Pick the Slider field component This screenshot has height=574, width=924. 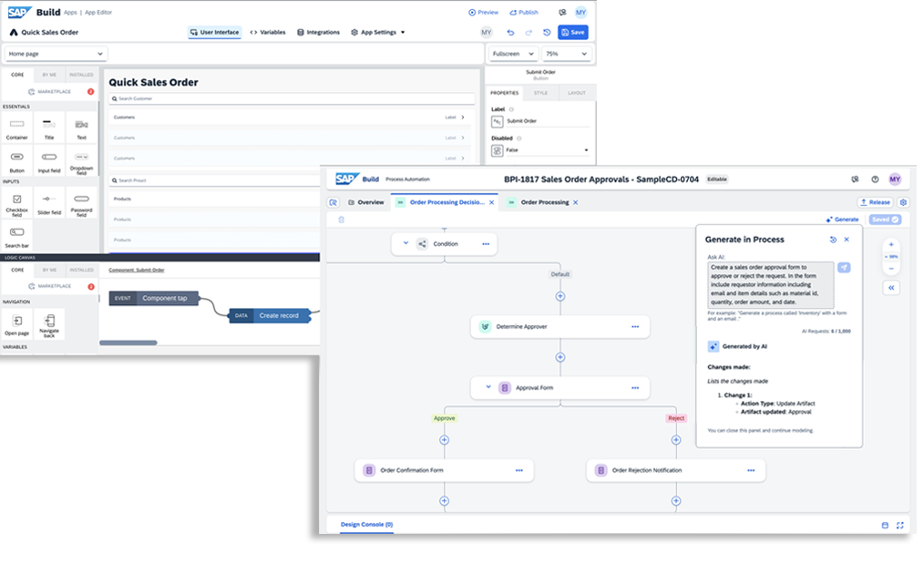click(49, 199)
